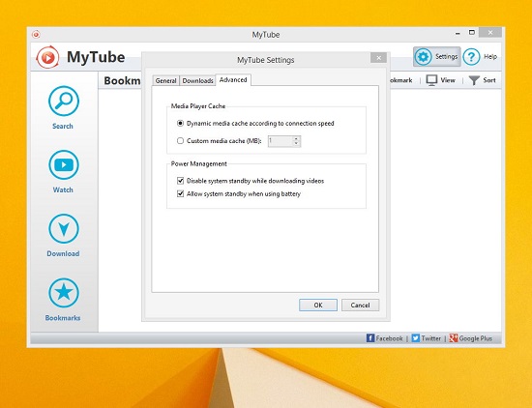
Task: Click the small MyTube title bar icon
Action: pyautogui.click(x=36, y=34)
